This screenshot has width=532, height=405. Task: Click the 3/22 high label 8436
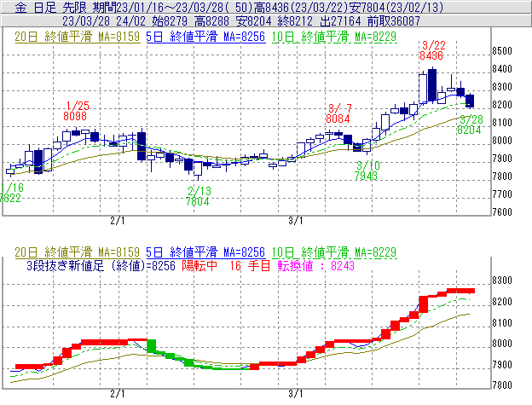(431, 55)
